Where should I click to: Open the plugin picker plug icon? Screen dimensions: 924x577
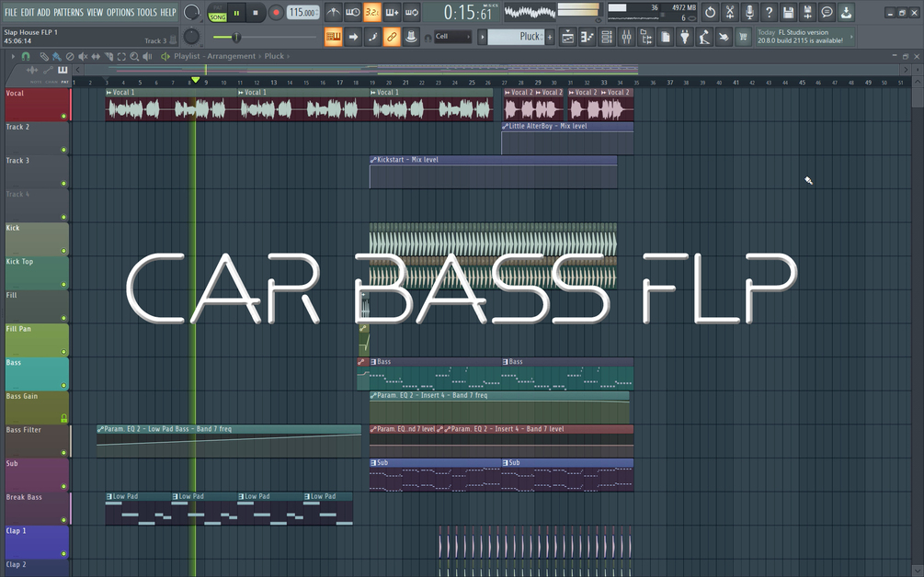pyautogui.click(x=685, y=37)
